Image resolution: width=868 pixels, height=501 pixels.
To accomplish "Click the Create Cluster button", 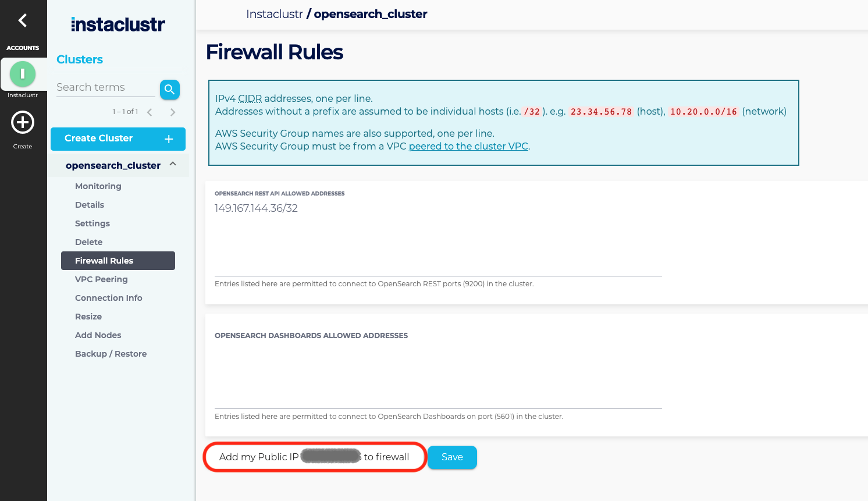I will (x=118, y=138).
